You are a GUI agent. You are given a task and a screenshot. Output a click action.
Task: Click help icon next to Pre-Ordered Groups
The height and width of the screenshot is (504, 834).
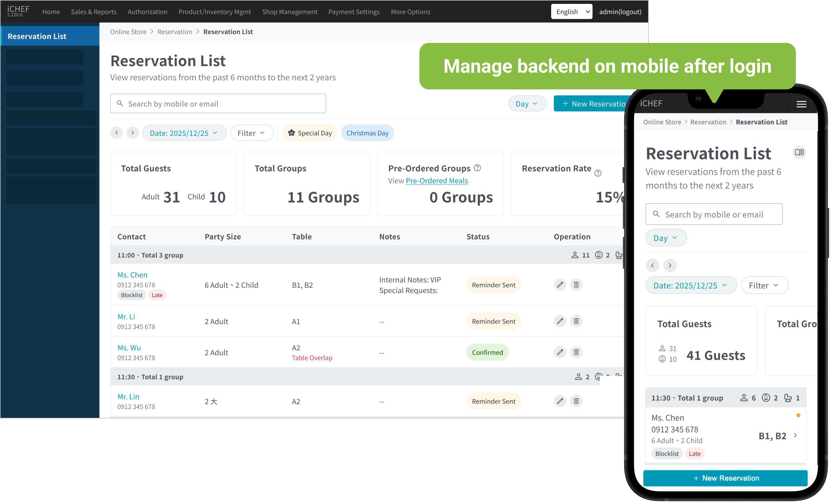pyautogui.click(x=477, y=168)
